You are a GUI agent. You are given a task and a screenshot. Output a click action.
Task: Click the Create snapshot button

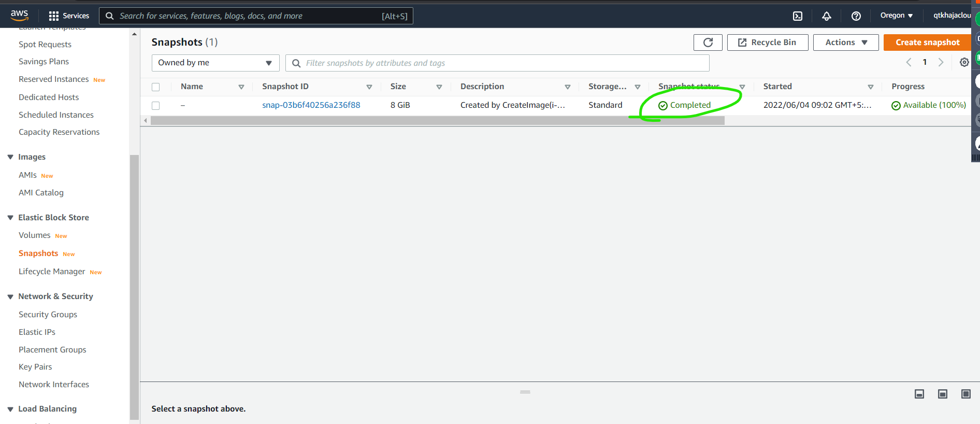pos(927,43)
